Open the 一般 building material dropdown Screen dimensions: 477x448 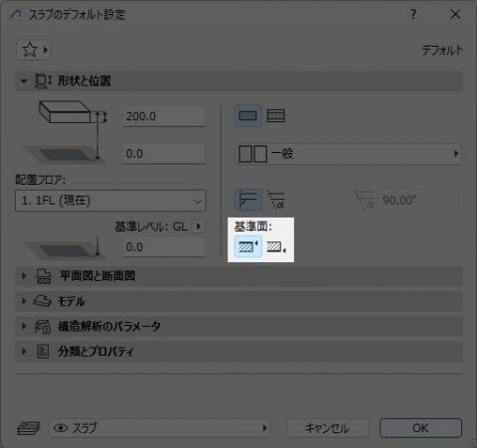pos(349,154)
